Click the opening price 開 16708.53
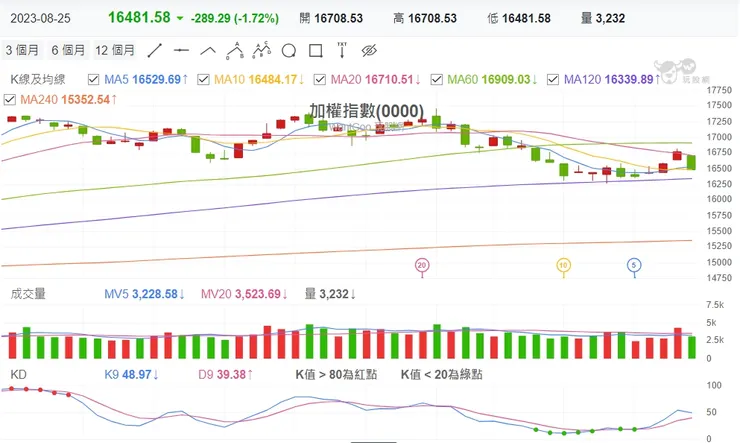The height and width of the screenshot is (443, 740). click(x=331, y=18)
